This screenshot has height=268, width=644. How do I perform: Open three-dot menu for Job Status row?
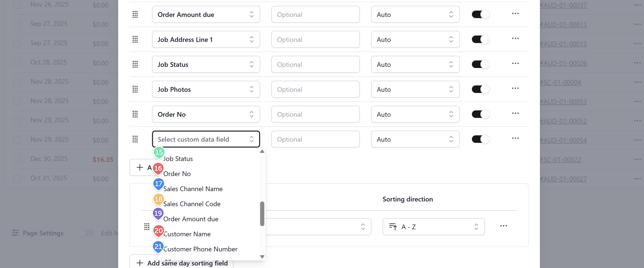pyautogui.click(x=515, y=64)
